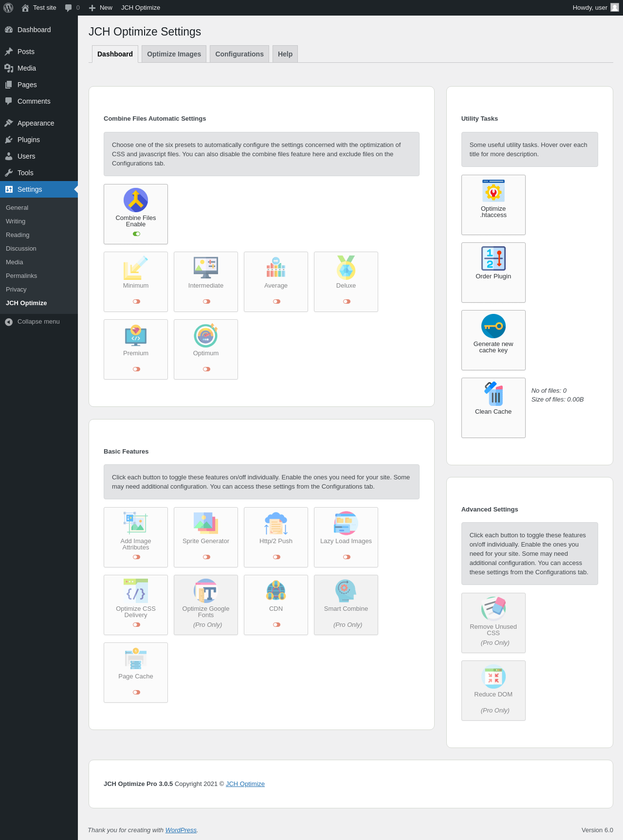This screenshot has width=623, height=840.
Task: Click the Smart Combine icon
Action: [x=346, y=591]
